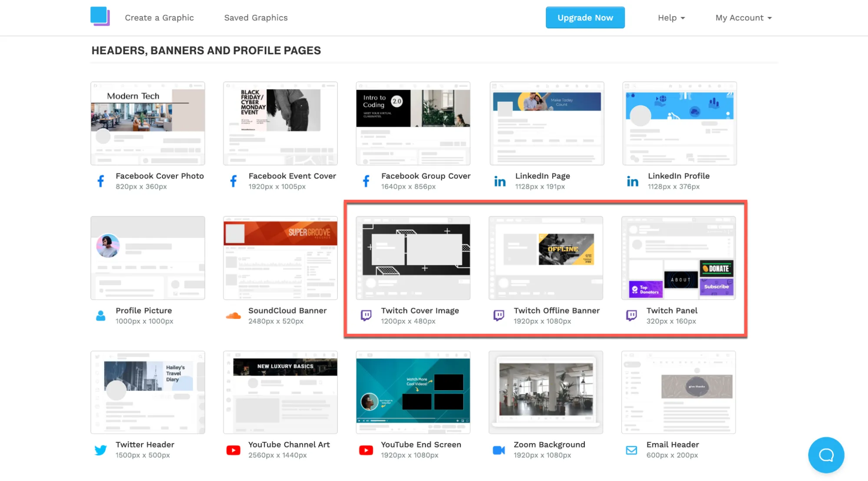Click the Twitch icon beside Twitch Cover Image

tap(366, 315)
